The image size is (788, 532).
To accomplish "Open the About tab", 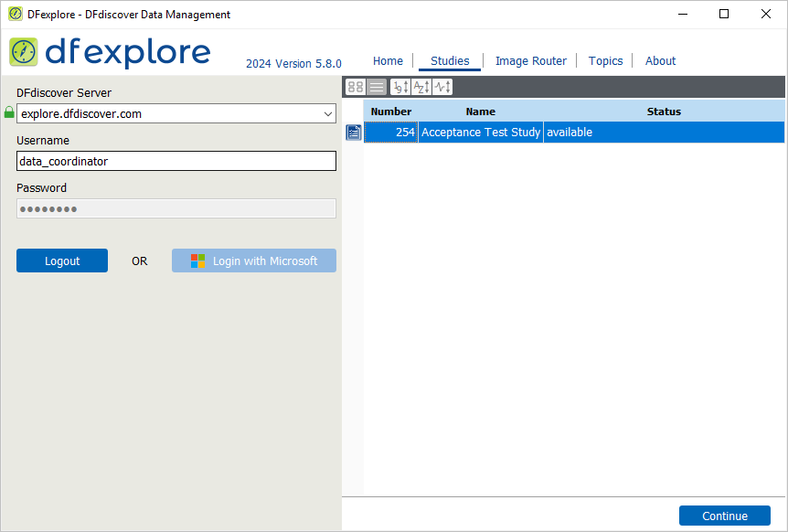I will coord(660,60).
